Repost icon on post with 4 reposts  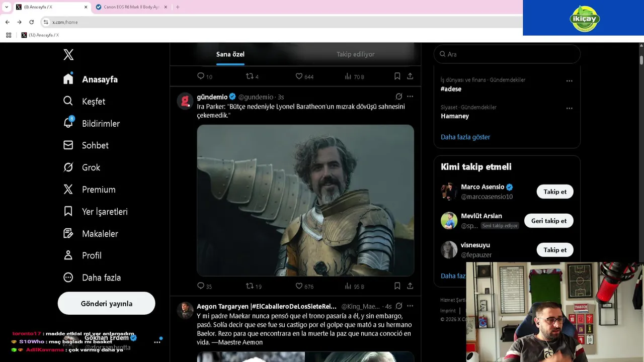[250, 76]
